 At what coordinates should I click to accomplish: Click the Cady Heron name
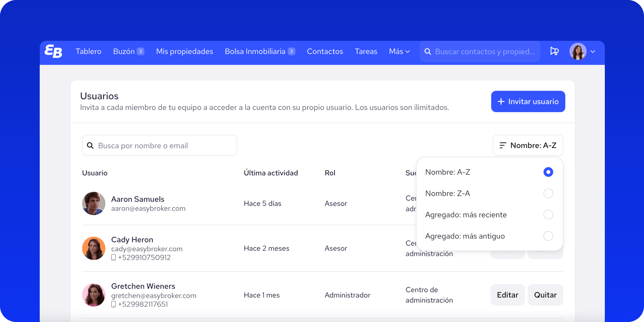tap(132, 240)
